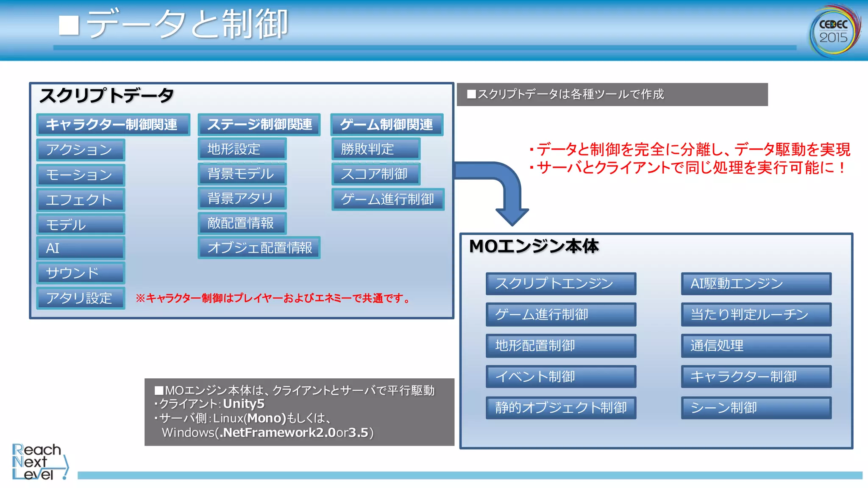Click the CEDEC 2015 logo

[835, 31]
